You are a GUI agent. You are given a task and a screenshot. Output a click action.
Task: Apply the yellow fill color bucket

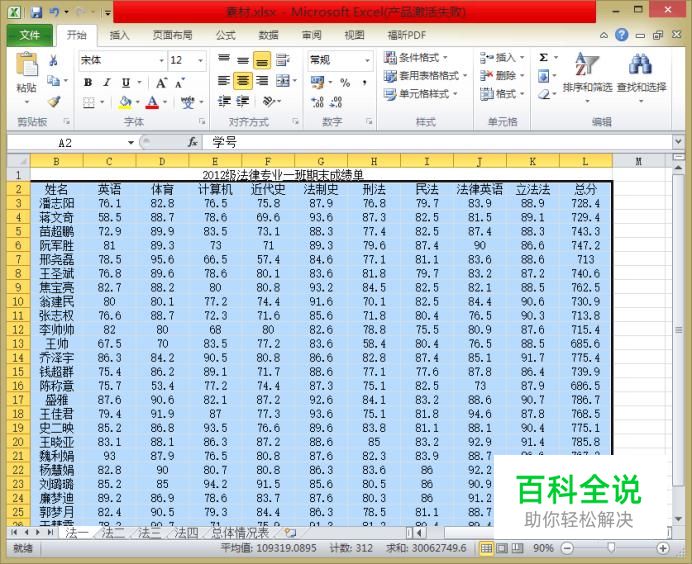[x=125, y=102]
